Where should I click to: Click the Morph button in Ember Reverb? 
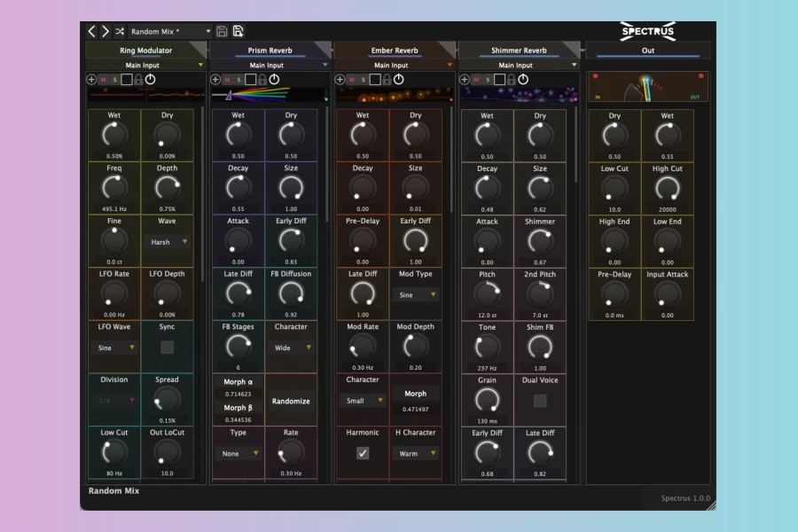point(416,394)
